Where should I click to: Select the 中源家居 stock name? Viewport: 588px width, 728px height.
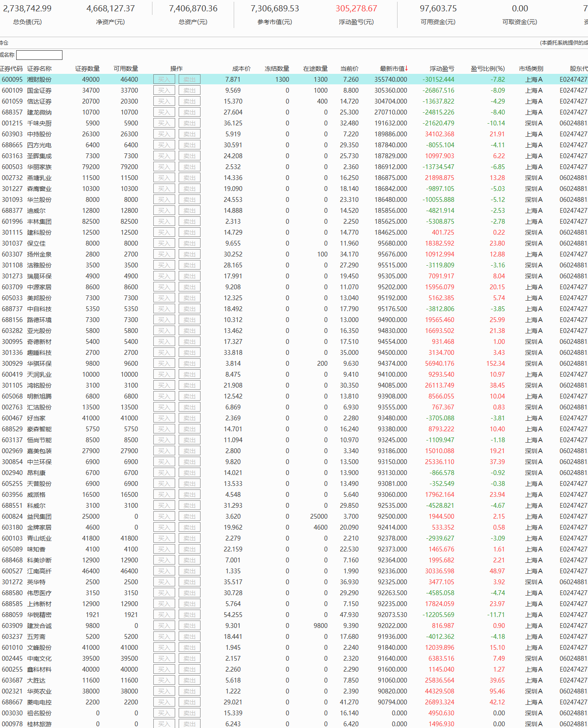tap(39, 287)
